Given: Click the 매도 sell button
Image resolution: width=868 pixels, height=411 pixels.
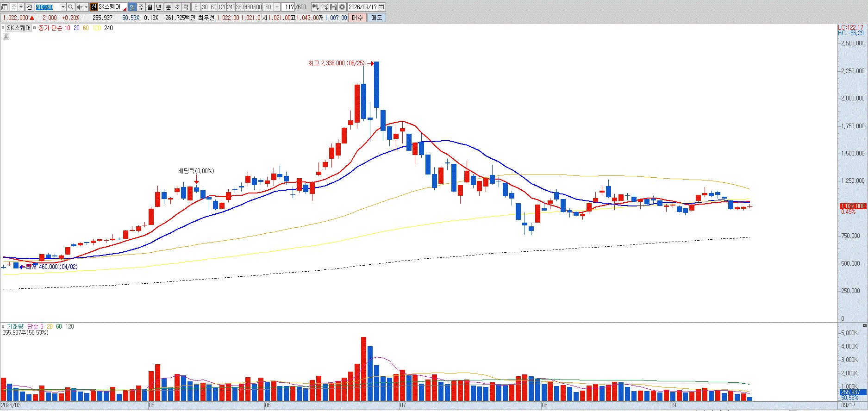Looking at the screenshot, I should tap(377, 18).
